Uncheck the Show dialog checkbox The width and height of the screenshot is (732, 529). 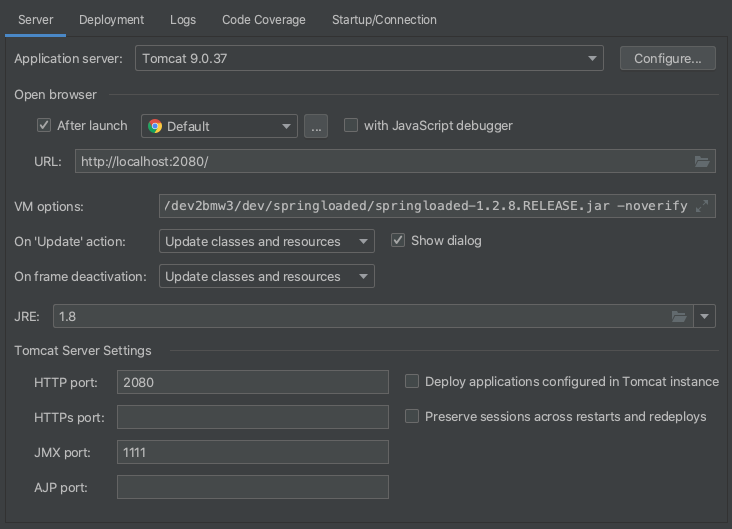point(398,240)
